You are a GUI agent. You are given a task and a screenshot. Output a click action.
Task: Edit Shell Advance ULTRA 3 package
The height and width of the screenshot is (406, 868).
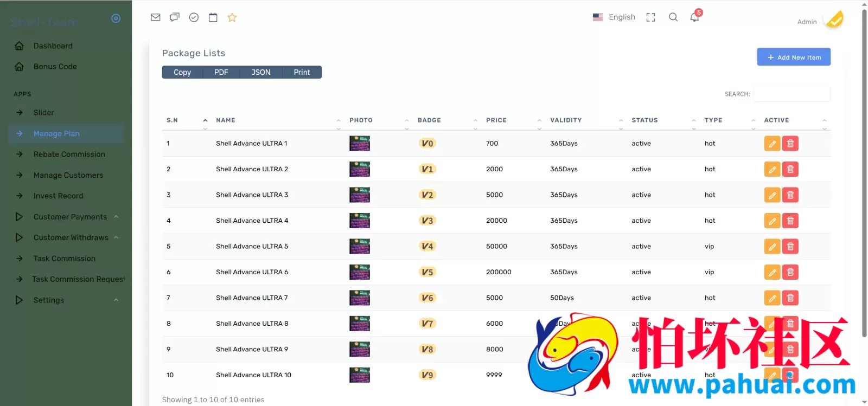(772, 195)
